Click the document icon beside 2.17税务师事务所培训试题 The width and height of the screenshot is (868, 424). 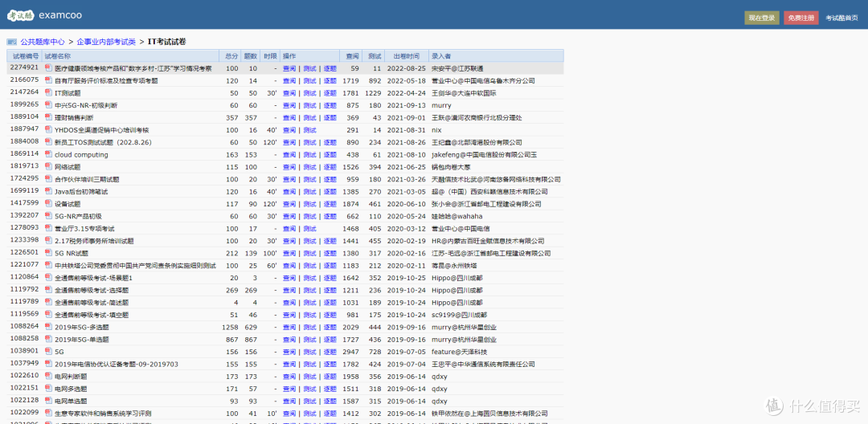pyautogui.click(x=48, y=240)
